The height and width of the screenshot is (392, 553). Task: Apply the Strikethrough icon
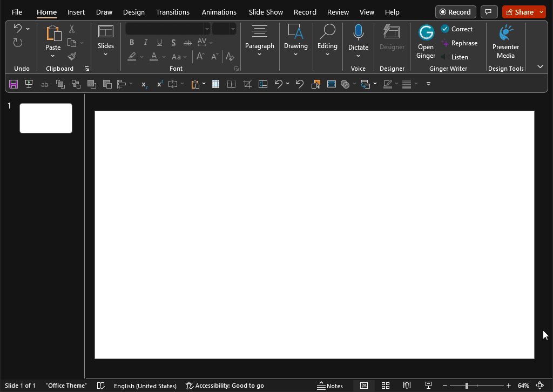point(188,42)
